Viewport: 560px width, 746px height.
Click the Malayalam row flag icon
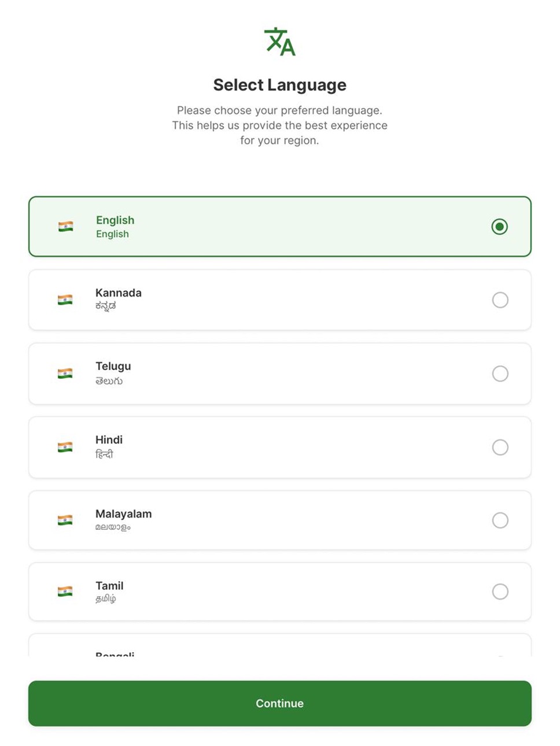click(x=65, y=520)
